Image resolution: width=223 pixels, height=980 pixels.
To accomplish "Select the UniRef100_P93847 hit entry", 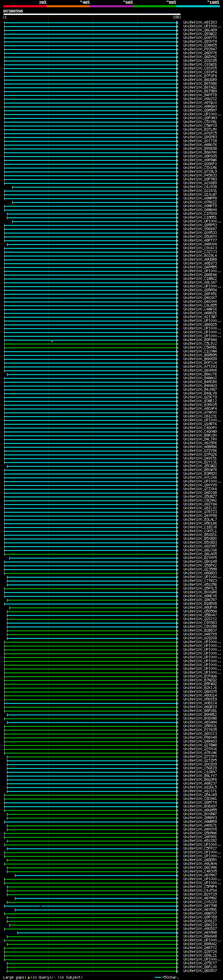I will (200, 49).
